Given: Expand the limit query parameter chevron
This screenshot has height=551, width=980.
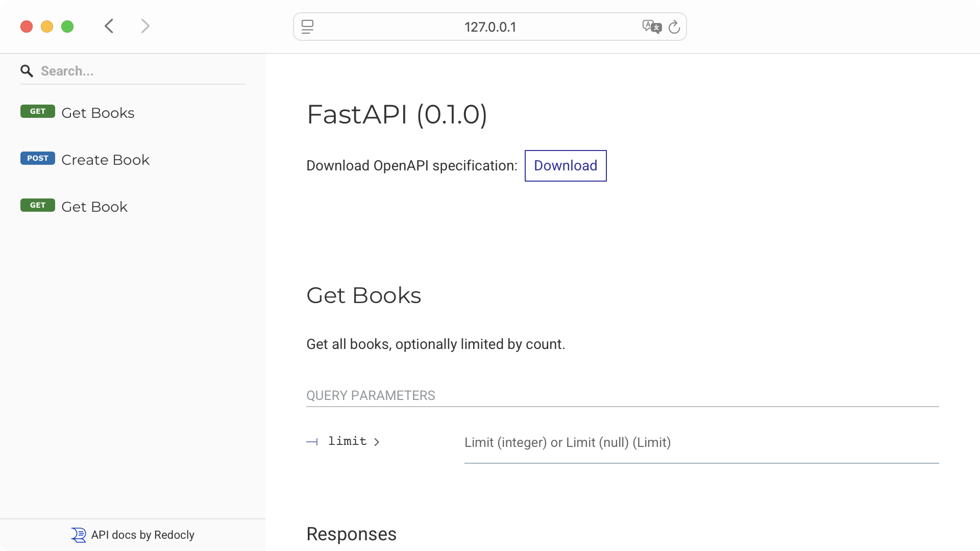Looking at the screenshot, I should tap(376, 442).
